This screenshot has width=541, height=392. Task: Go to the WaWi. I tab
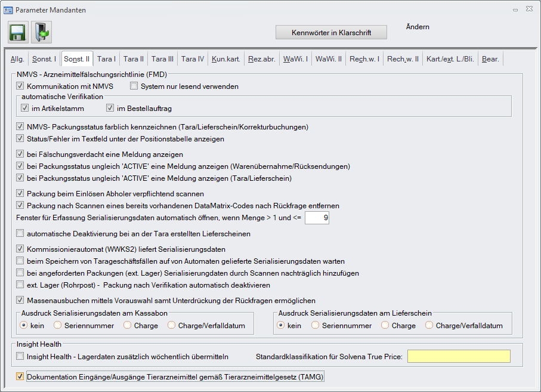(295, 59)
